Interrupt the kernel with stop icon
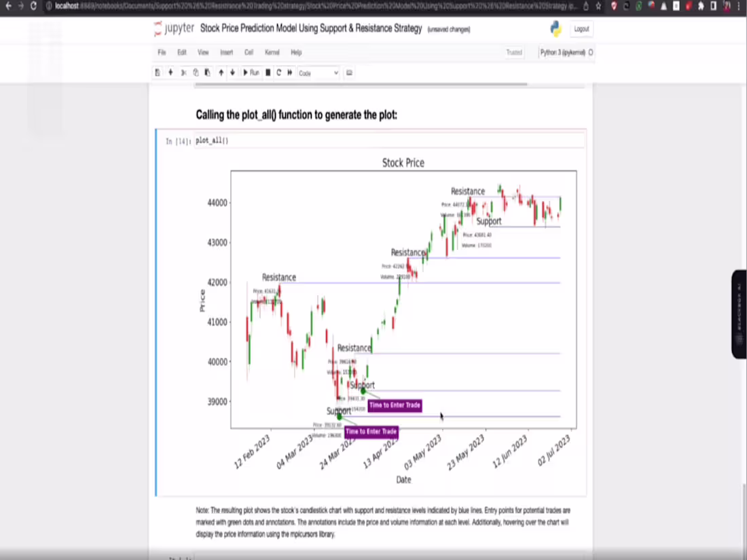The height and width of the screenshot is (560, 747). [x=267, y=73]
